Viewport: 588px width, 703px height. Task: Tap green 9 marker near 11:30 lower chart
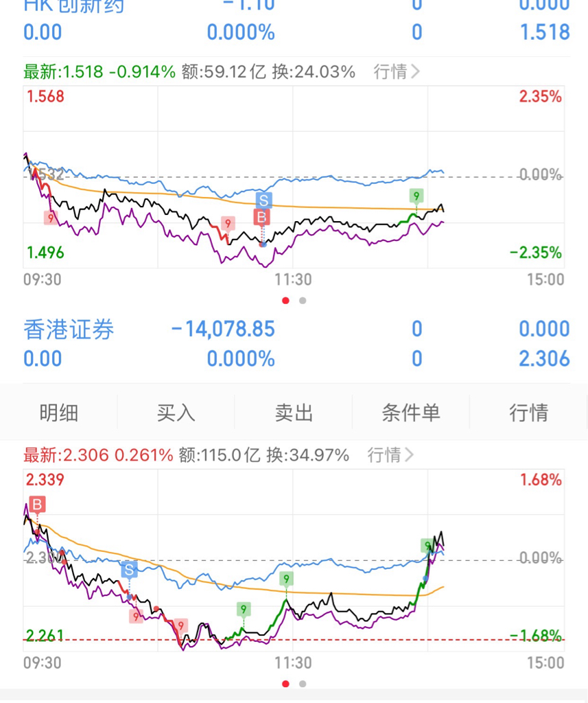click(286, 579)
